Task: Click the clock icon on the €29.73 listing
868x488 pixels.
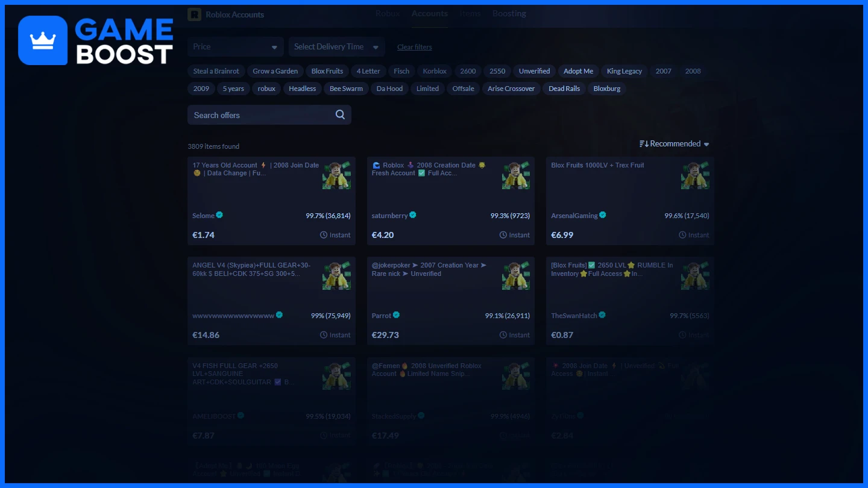Action: point(503,335)
